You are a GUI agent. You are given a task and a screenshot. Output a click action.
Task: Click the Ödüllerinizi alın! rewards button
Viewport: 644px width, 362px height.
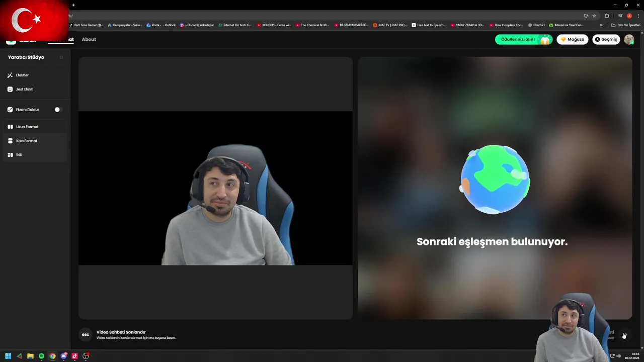[x=524, y=39]
